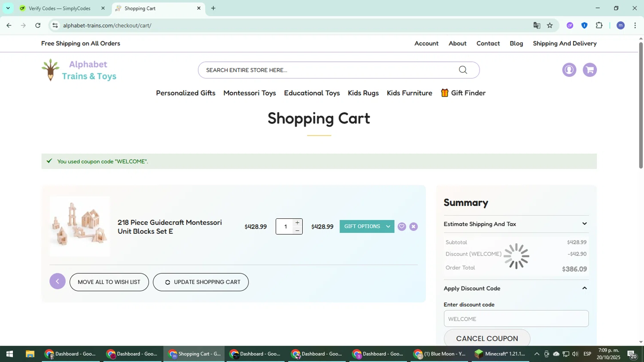
Task: Increase quantity with plus button
Action: [297, 223]
